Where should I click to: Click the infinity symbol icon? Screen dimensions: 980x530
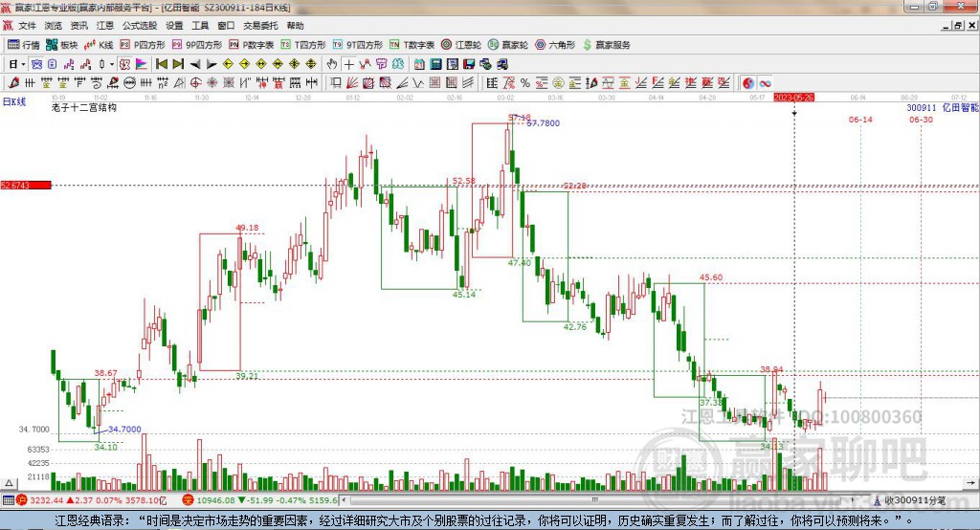(765, 83)
